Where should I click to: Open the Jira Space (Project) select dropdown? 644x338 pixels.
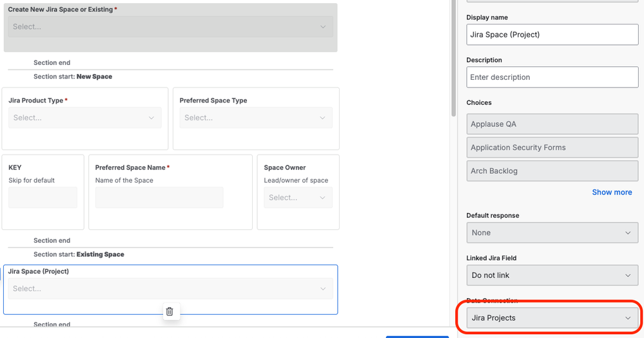170,289
